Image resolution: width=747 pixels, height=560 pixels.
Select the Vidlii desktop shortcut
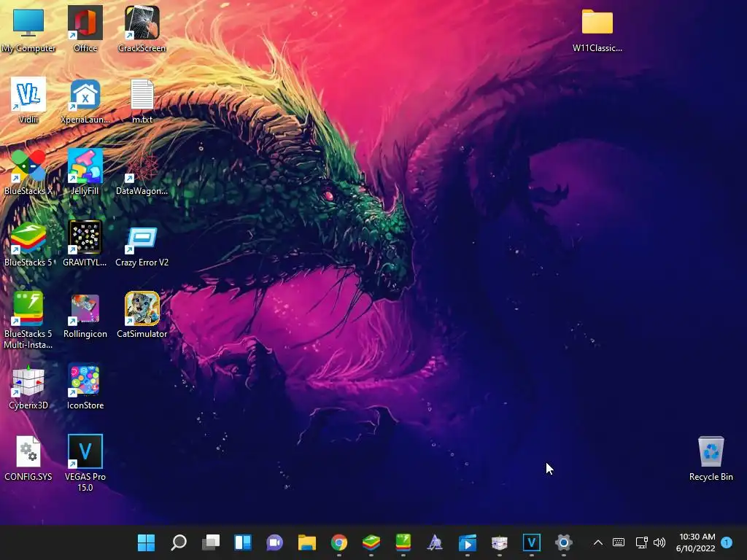coord(28,101)
